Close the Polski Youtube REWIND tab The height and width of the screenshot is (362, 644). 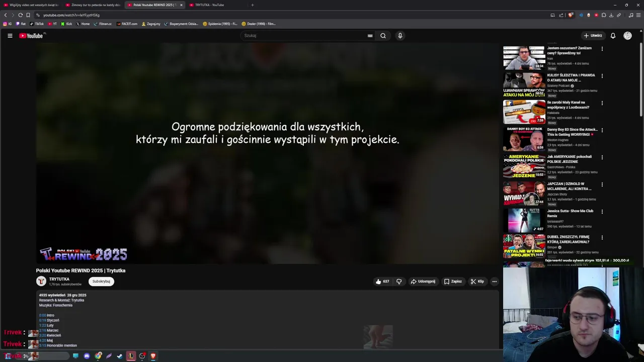[x=181, y=5]
